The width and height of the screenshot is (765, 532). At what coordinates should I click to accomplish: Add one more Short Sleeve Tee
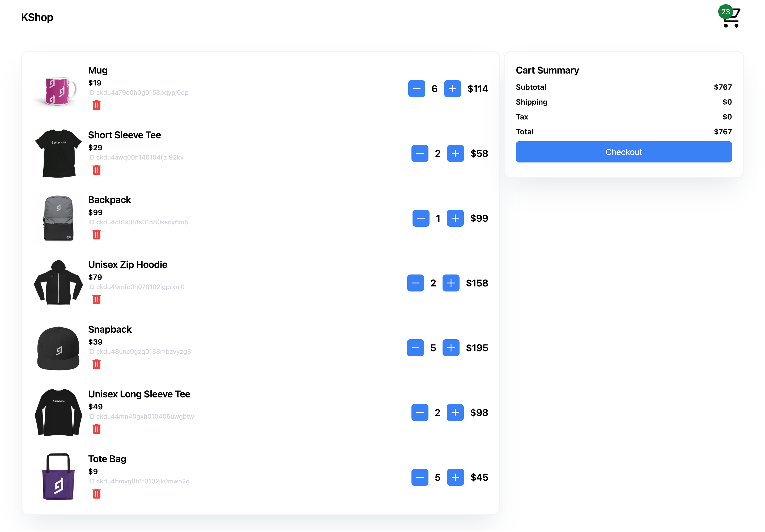point(455,153)
